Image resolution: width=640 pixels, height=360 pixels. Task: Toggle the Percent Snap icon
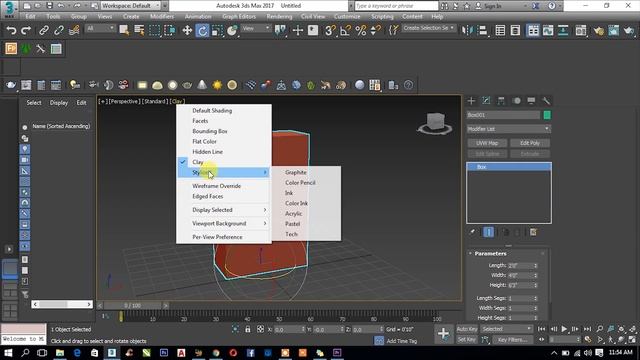click(x=360, y=30)
